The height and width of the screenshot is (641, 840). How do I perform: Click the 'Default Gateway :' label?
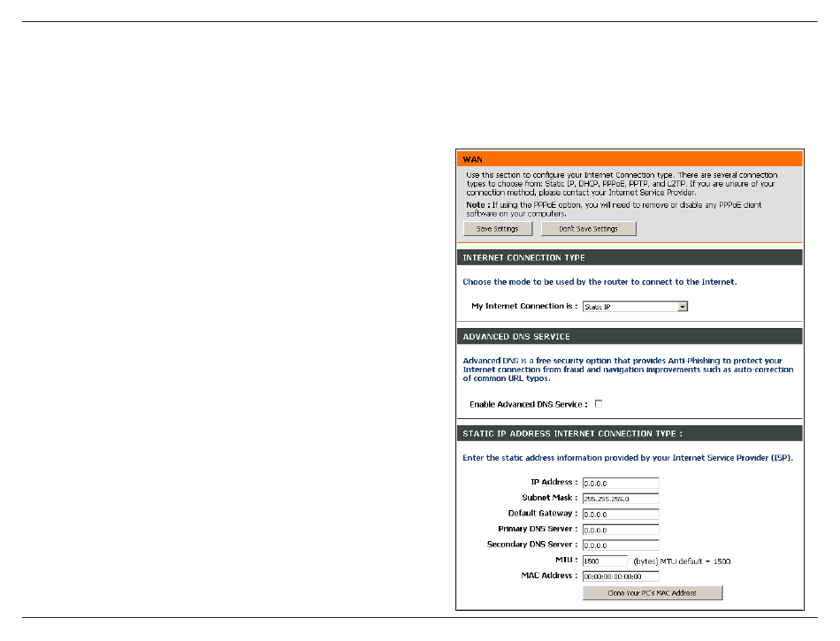click(542, 513)
